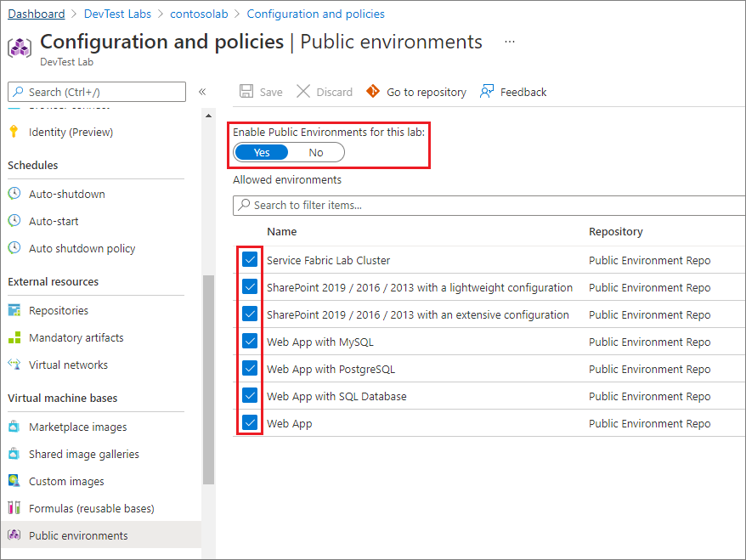Open Auto shutdown policy page
746x560 pixels.
pyautogui.click(x=82, y=248)
